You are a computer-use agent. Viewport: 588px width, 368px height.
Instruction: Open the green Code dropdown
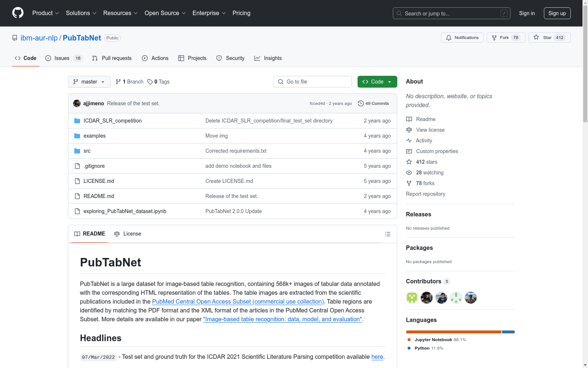[377, 82]
